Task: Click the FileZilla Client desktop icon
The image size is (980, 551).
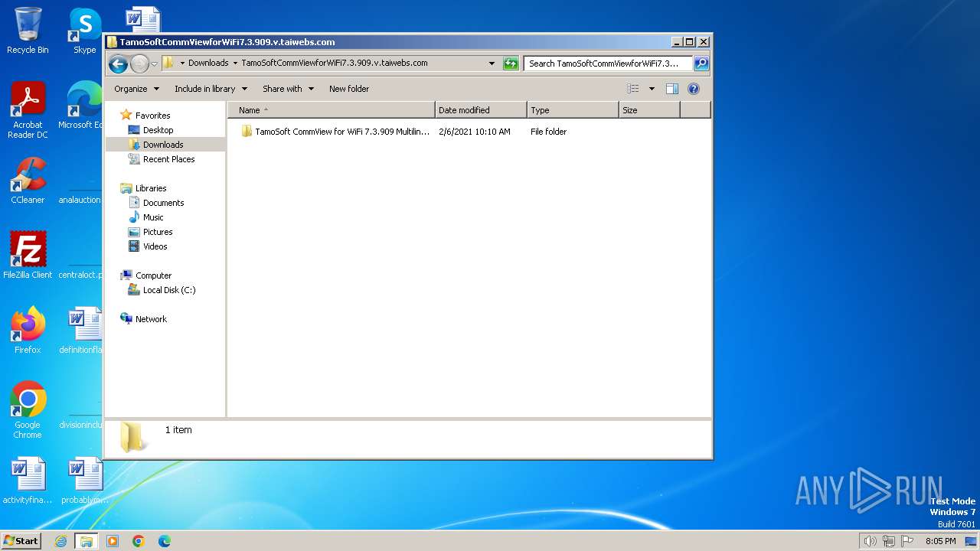Action: 28,256
